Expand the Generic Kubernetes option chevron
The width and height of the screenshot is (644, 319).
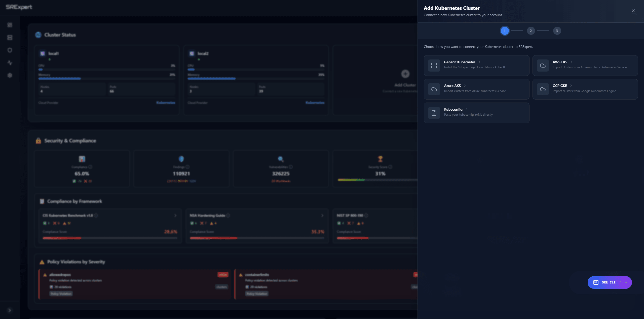(479, 62)
